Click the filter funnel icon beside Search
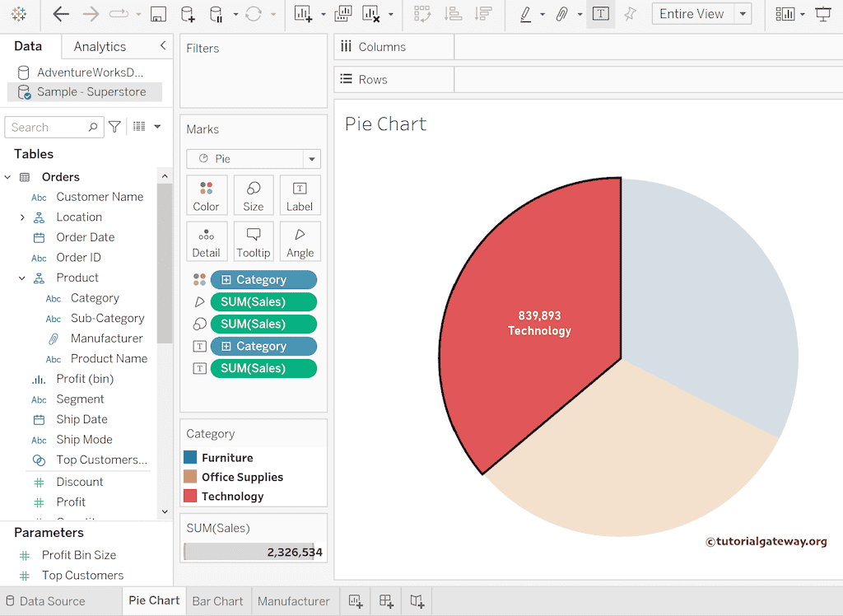 pos(115,127)
